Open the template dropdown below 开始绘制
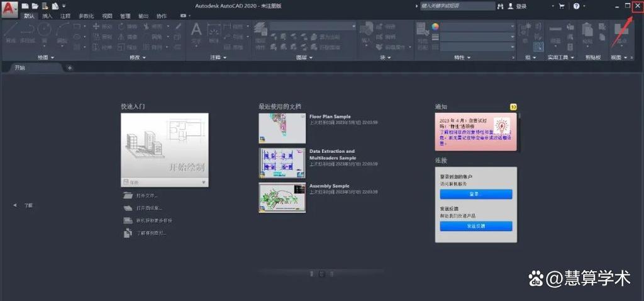Screen dimensions: 644x301 click(203, 182)
